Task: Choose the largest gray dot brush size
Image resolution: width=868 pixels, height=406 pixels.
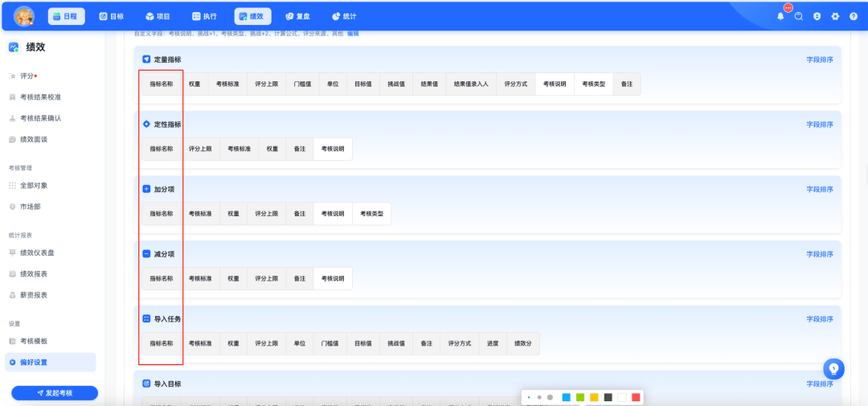Action: pos(550,397)
